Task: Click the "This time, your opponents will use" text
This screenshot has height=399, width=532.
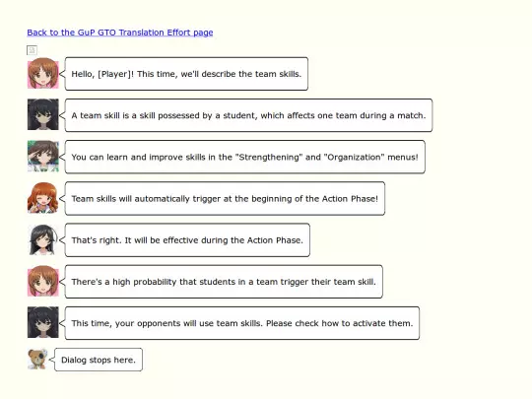Action: tap(242, 323)
